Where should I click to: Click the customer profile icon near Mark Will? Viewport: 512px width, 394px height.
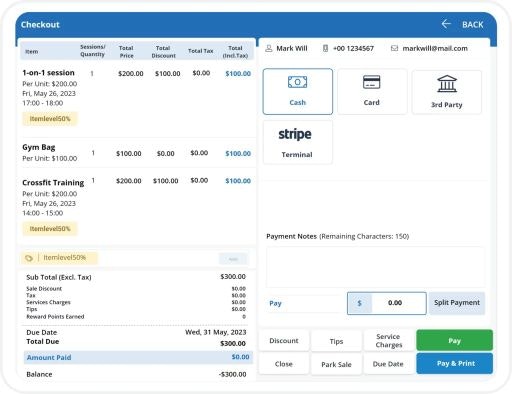(x=268, y=48)
